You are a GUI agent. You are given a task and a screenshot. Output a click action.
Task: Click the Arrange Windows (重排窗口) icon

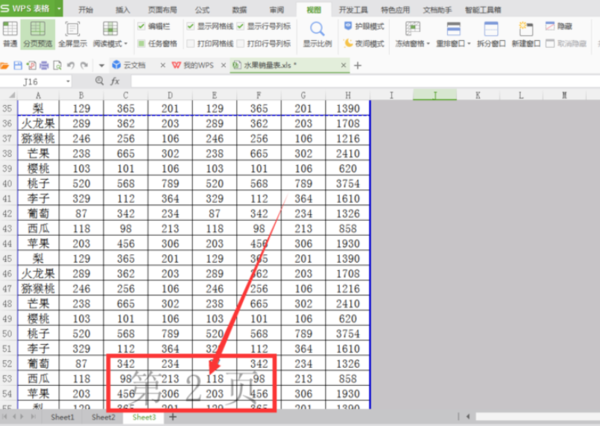(x=453, y=29)
